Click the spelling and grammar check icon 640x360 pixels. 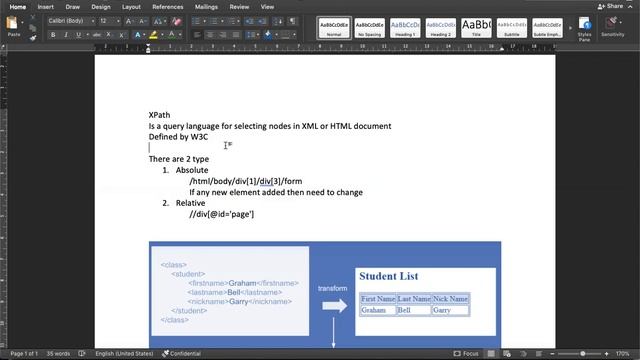[x=82, y=353]
